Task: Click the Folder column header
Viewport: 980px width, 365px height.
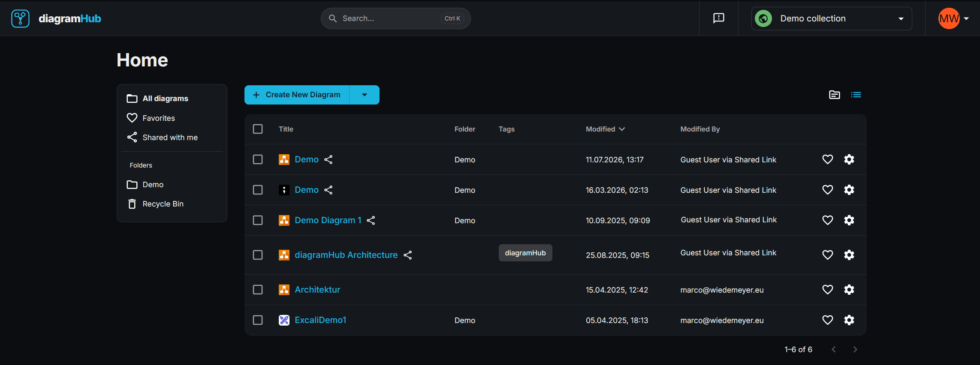Action: tap(465, 129)
